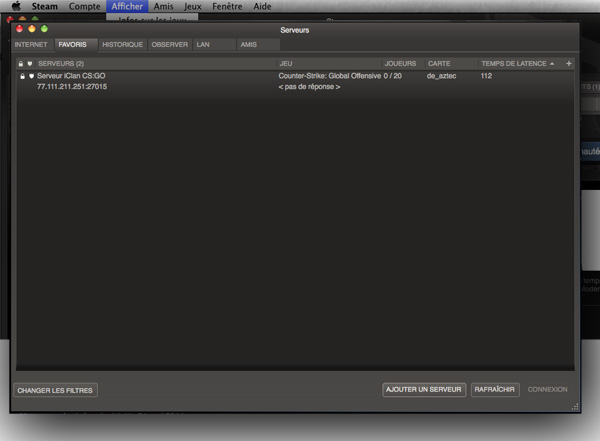Sort by SERVEURS (2) column header
Viewport: 600px width, 441px height.
155,64
